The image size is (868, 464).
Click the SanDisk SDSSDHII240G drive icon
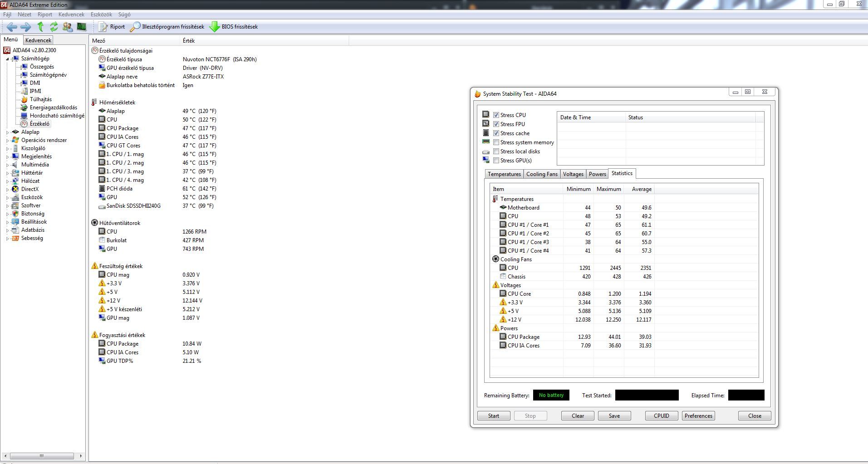point(102,206)
